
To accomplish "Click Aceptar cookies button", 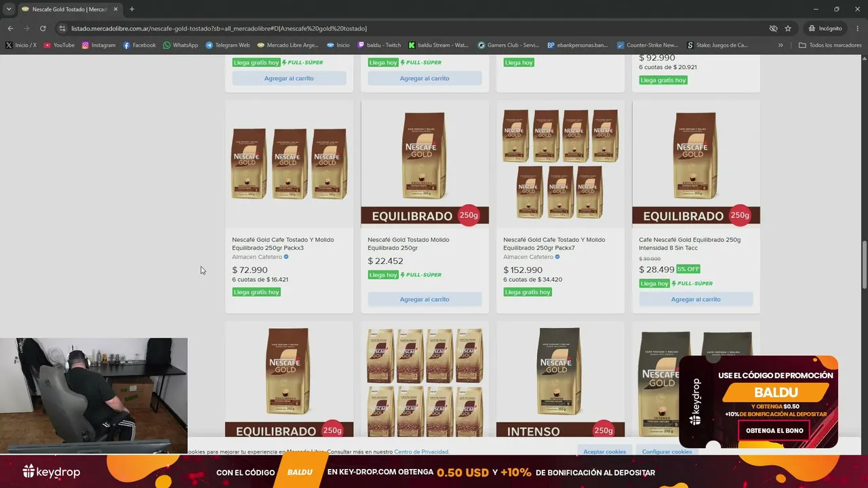I will pos(605,451).
